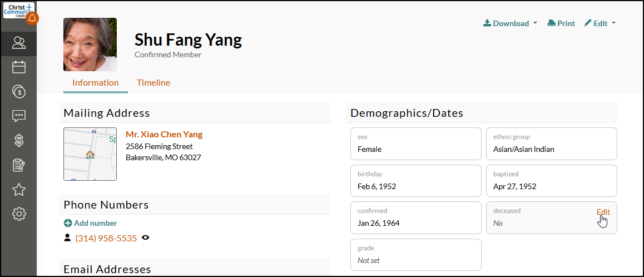Toggle phone number visibility eye icon
644x277 pixels.
(145, 238)
